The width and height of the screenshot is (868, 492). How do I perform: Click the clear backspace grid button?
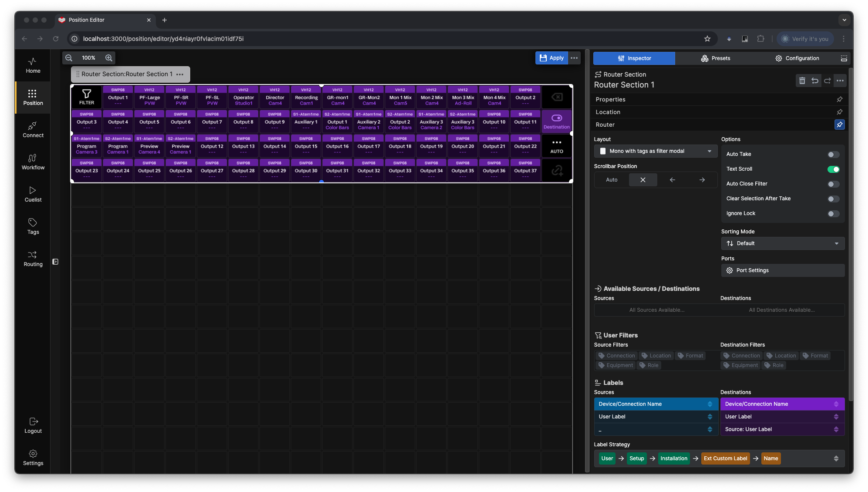click(x=557, y=97)
